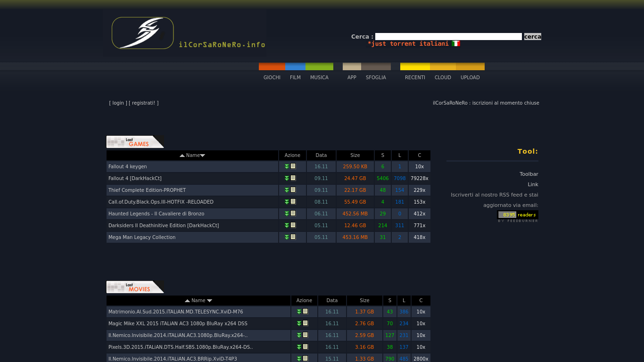The width and height of the screenshot is (644, 362).
Task: Open the MUSICA menu section
Action: point(319,77)
